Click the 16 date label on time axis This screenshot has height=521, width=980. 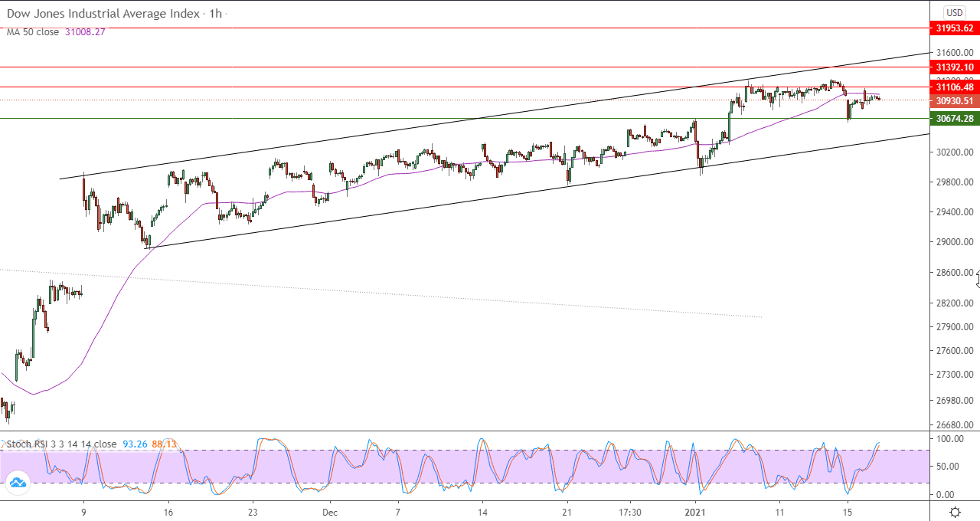pyautogui.click(x=168, y=511)
